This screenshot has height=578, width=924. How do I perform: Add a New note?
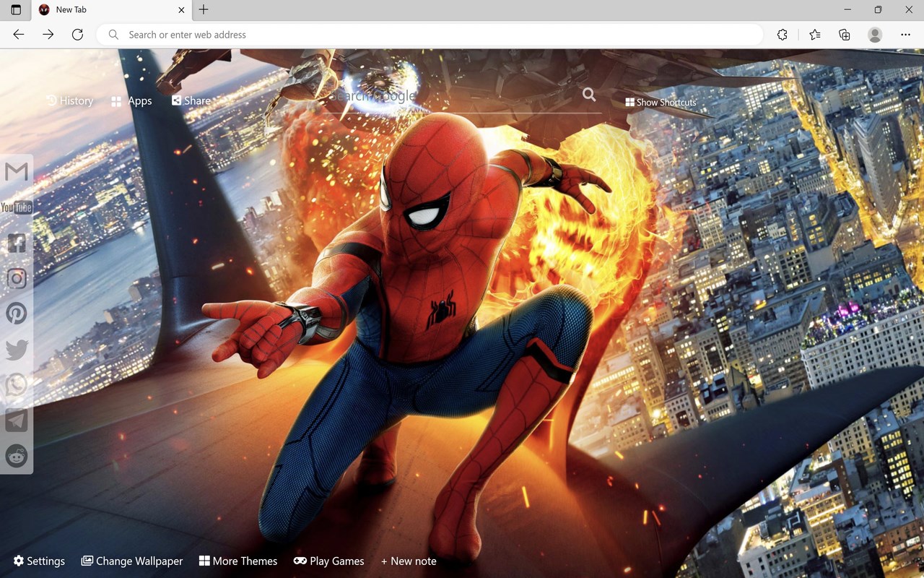(409, 561)
